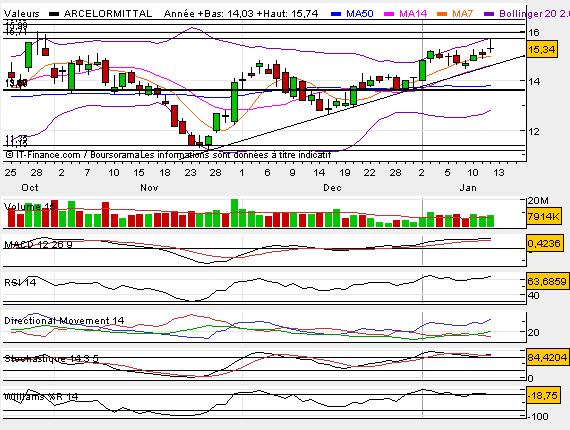The width and height of the screenshot is (570, 430).
Task: Click the RSI axis label '40'
Action: [x=533, y=295]
